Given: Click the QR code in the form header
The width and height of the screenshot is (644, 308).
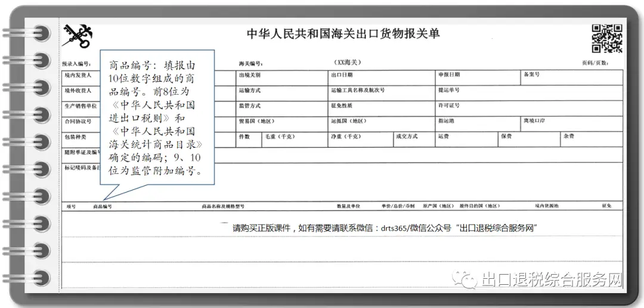Looking at the screenshot, I should pyautogui.click(x=607, y=39).
